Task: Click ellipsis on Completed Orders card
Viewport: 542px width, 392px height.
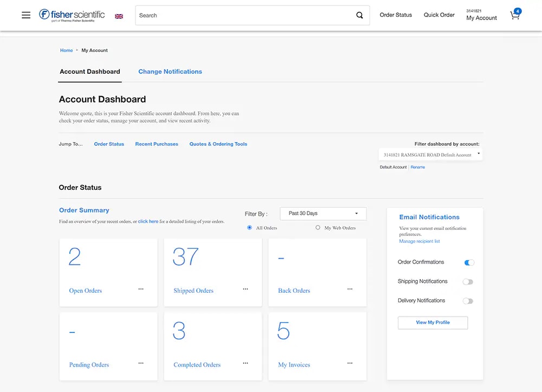Action: (246, 363)
